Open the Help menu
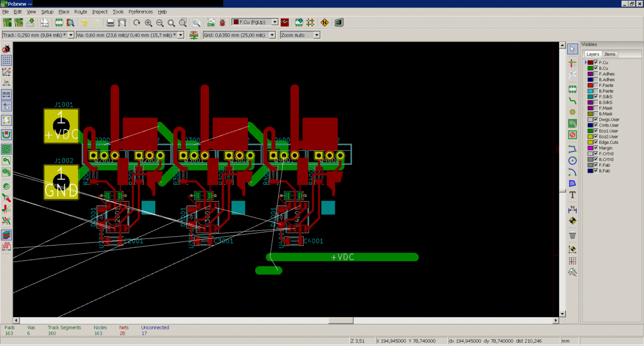This screenshot has height=346, width=644. tap(163, 11)
